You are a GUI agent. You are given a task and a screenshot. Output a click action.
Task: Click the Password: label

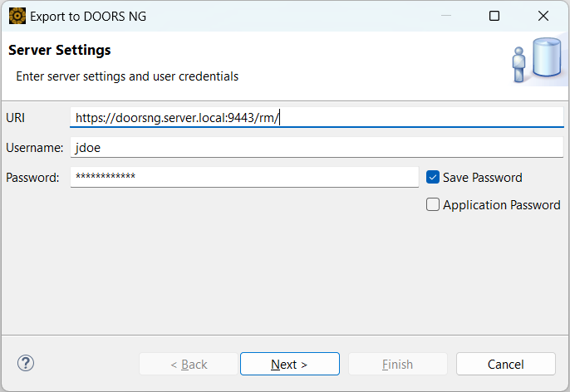(x=32, y=177)
